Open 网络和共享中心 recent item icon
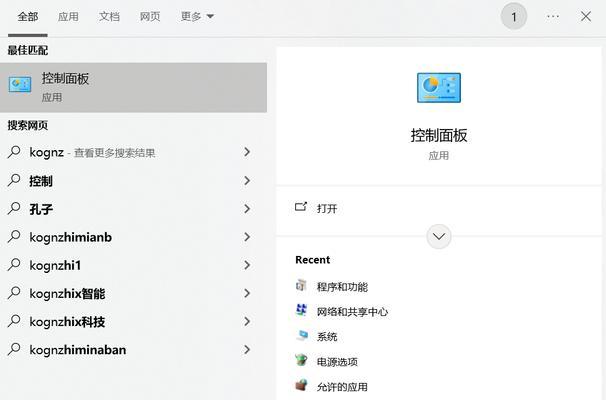The width and height of the screenshot is (606, 400). [x=301, y=310]
